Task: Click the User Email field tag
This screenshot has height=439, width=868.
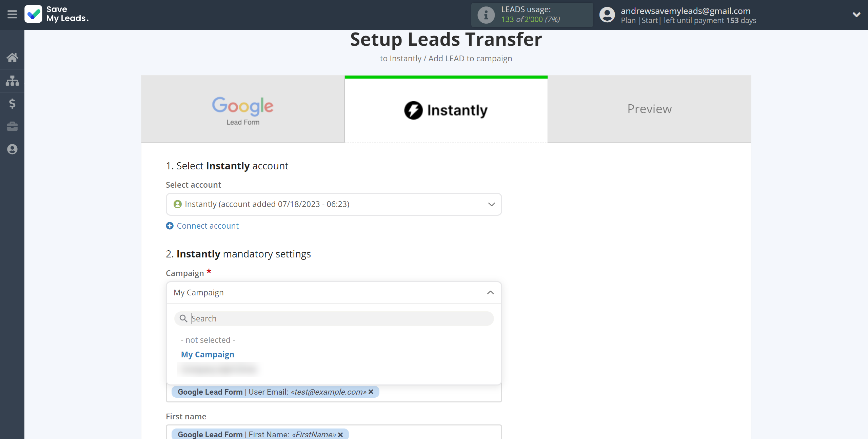Action: pyautogui.click(x=275, y=392)
